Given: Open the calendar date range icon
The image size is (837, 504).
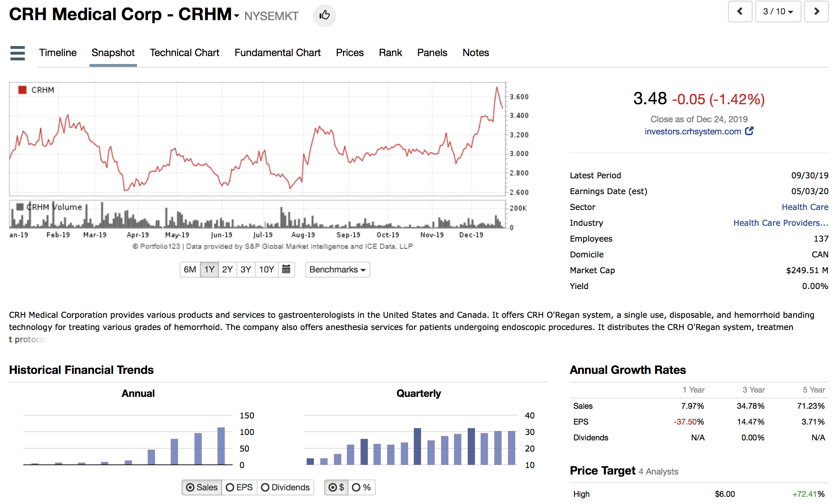Looking at the screenshot, I should coord(286,269).
